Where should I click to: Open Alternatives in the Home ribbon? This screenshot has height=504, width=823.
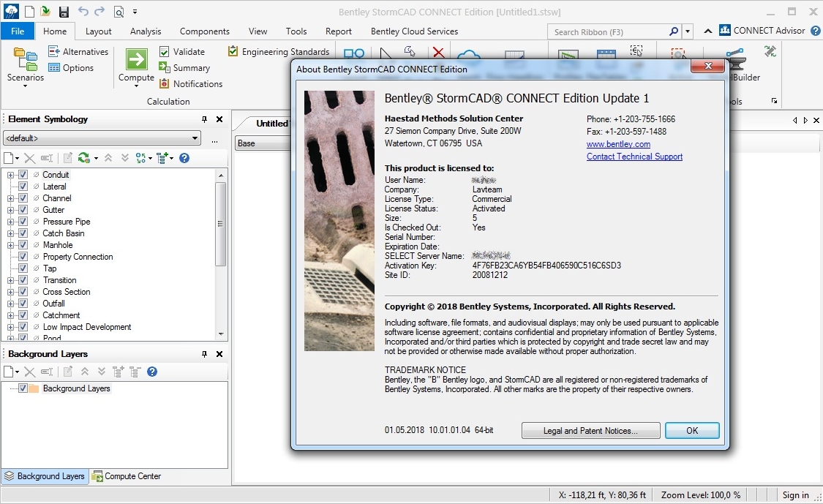tap(78, 51)
